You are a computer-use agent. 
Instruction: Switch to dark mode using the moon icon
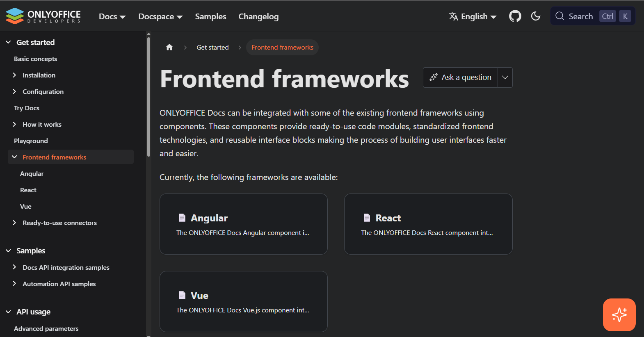(x=536, y=16)
